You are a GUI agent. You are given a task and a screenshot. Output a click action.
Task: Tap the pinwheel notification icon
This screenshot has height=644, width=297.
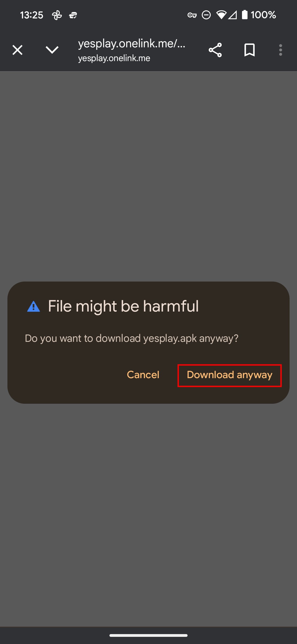pos(57,15)
